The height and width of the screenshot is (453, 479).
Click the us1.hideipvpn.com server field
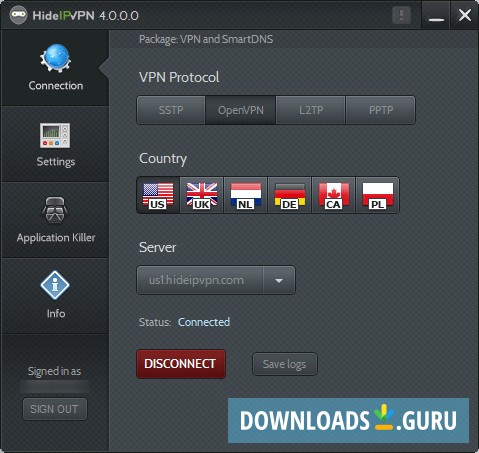click(x=200, y=280)
